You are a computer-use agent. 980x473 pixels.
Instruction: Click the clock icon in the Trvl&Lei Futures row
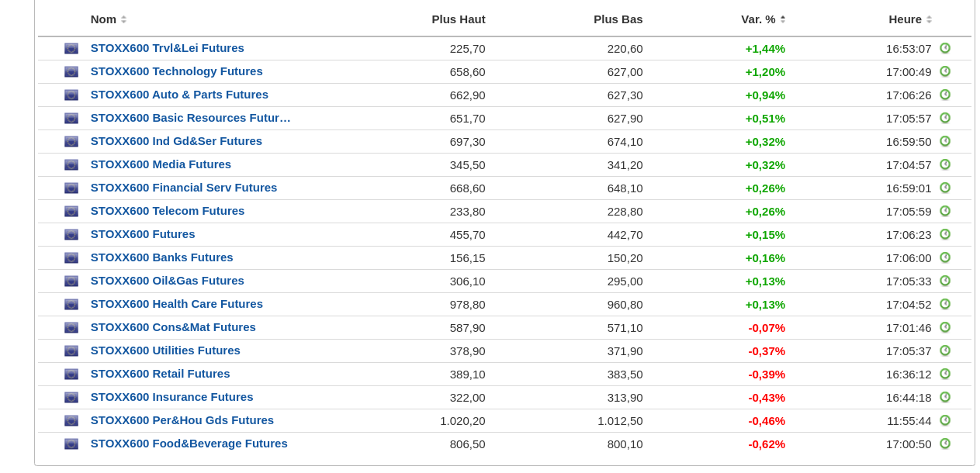coord(944,48)
